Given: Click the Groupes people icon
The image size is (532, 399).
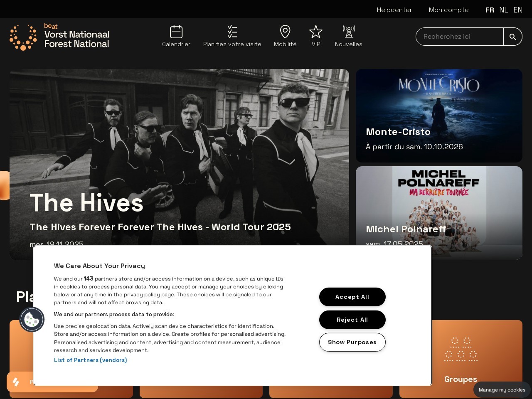Looking at the screenshot, I should (461, 349).
